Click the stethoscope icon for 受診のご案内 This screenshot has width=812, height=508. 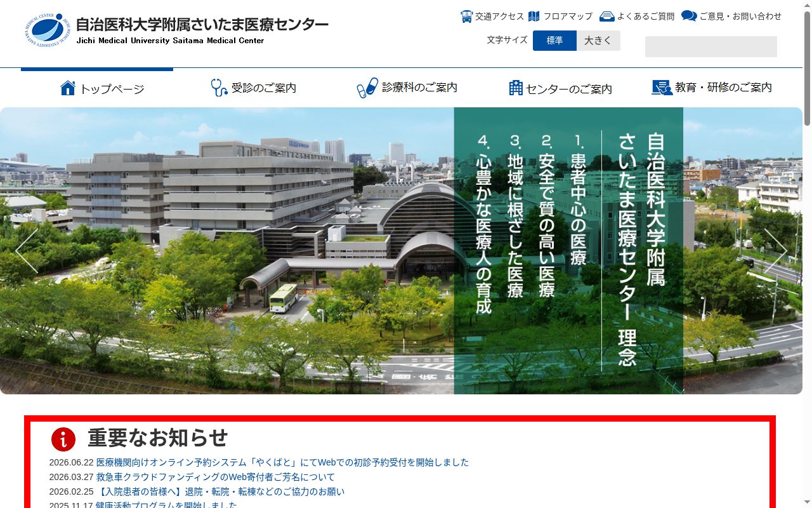coord(219,88)
